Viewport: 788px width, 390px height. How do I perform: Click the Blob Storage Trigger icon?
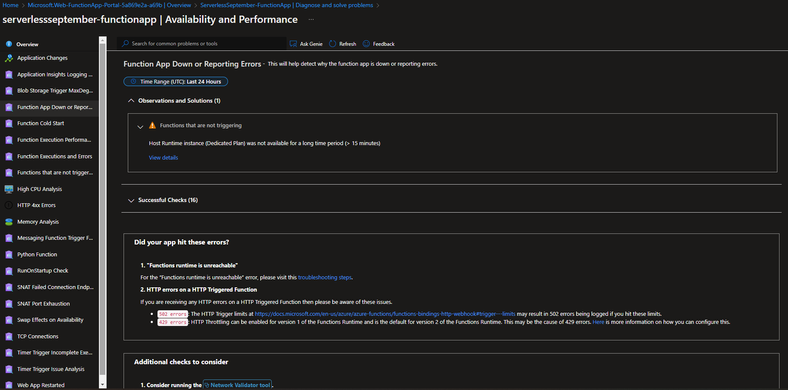click(x=9, y=91)
